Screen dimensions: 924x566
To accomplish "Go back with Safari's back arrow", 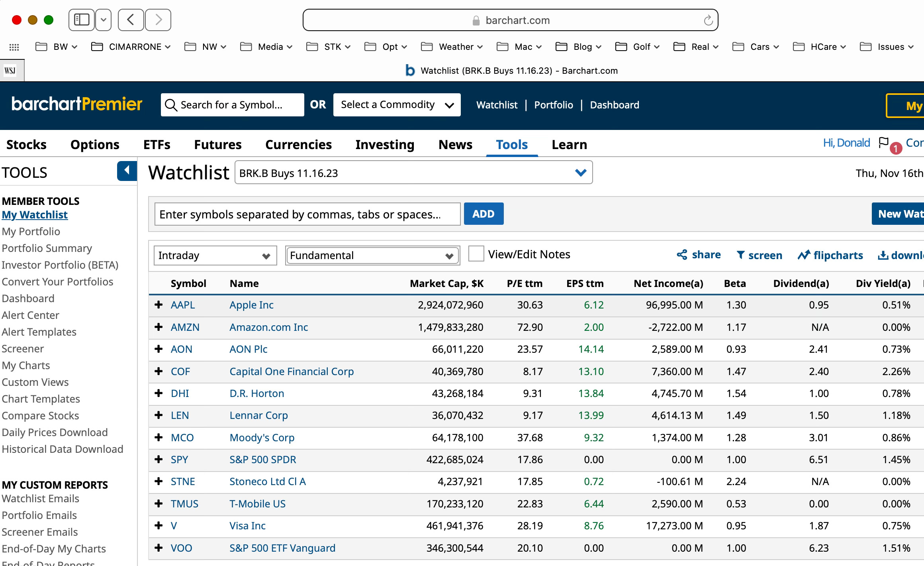I will pyautogui.click(x=131, y=20).
